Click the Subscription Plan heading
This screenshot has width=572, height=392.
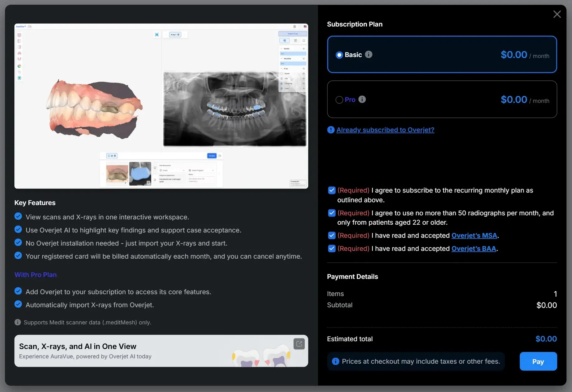pyautogui.click(x=355, y=24)
